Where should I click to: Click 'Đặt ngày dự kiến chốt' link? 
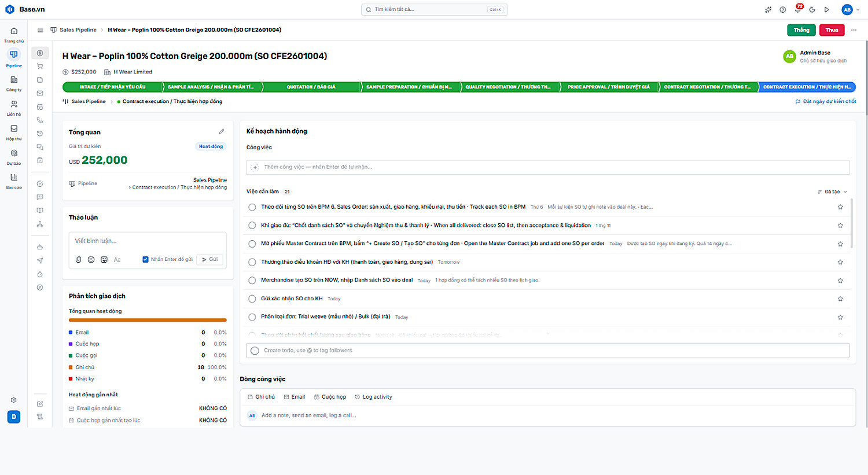(x=826, y=102)
